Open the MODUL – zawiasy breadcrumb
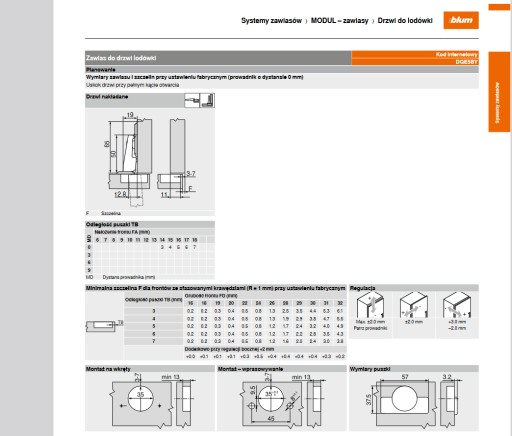512x436 pixels. coord(339,21)
